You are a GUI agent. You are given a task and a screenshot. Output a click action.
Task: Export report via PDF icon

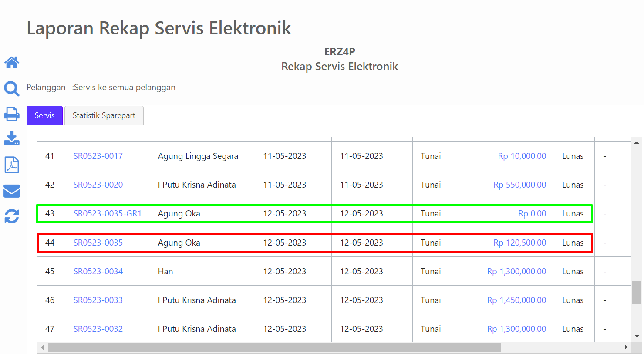coord(12,165)
